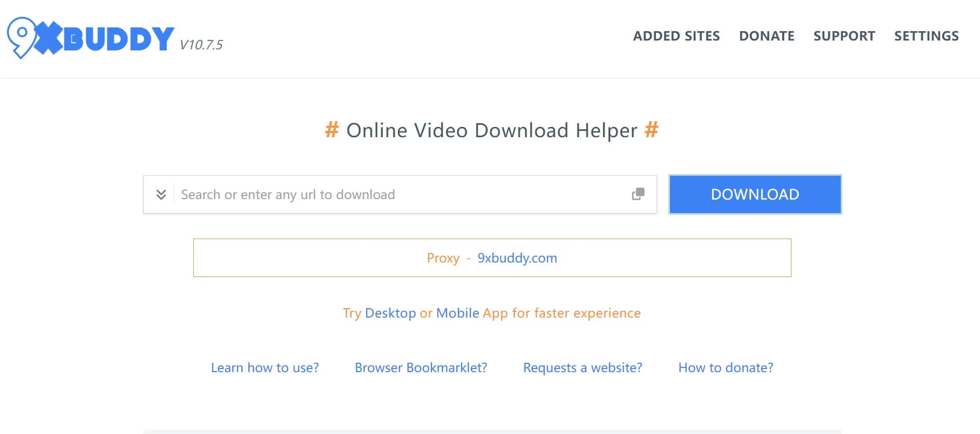The width and height of the screenshot is (980, 434).
Task: Click the 9xbuddy logo
Action: [91, 38]
